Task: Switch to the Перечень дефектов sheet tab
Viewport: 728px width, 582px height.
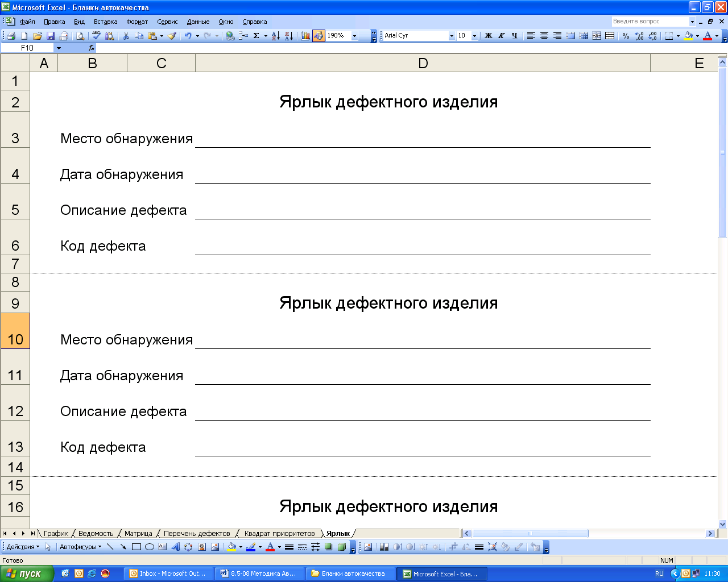Action: [197, 533]
